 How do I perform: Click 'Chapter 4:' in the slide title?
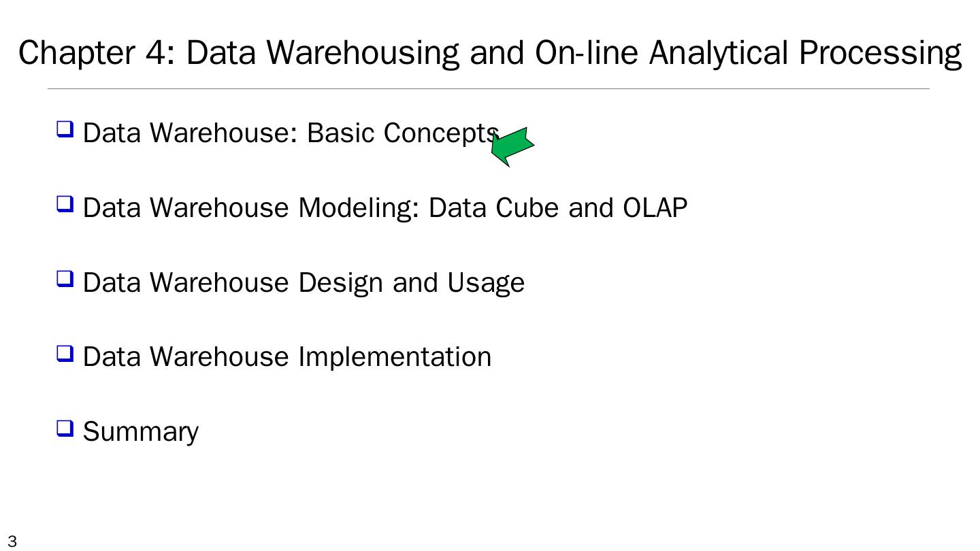point(97,53)
